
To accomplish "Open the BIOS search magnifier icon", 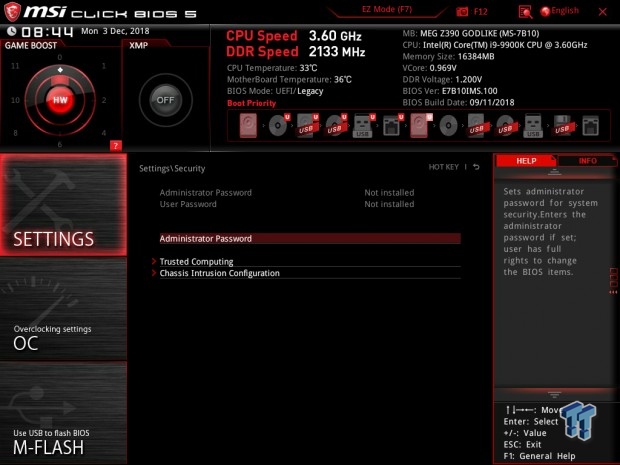I will tap(525, 12).
